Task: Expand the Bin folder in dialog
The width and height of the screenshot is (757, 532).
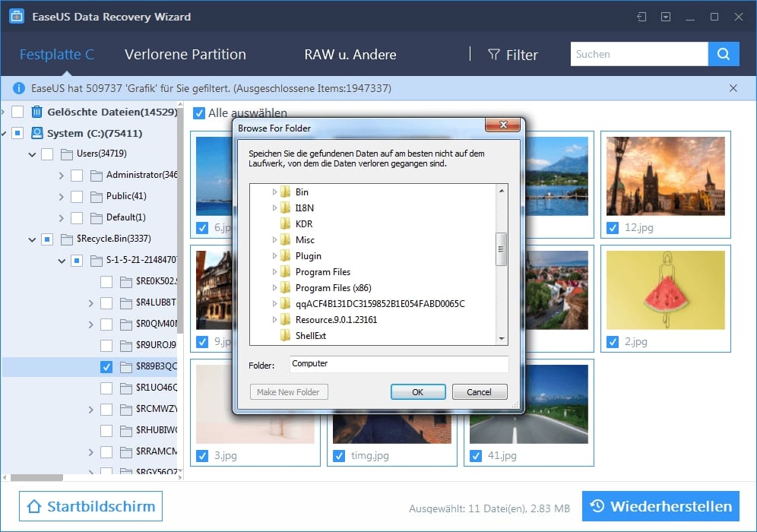Action: pos(274,192)
